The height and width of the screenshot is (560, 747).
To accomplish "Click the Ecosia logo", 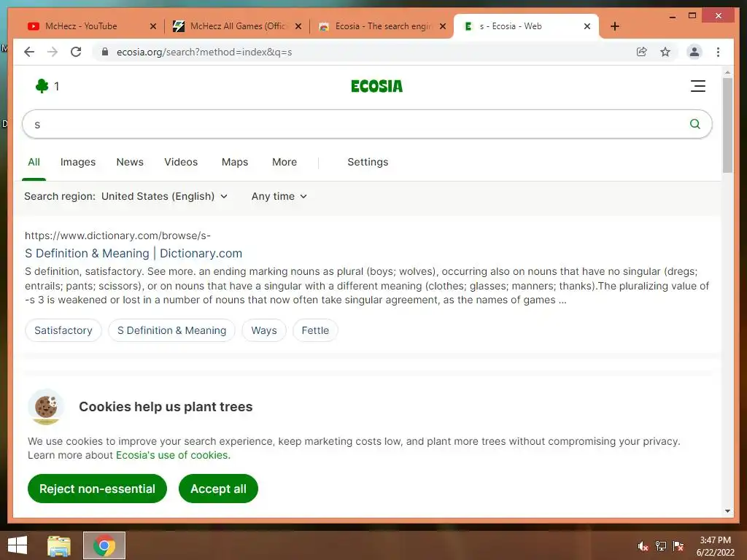I will click(x=376, y=86).
